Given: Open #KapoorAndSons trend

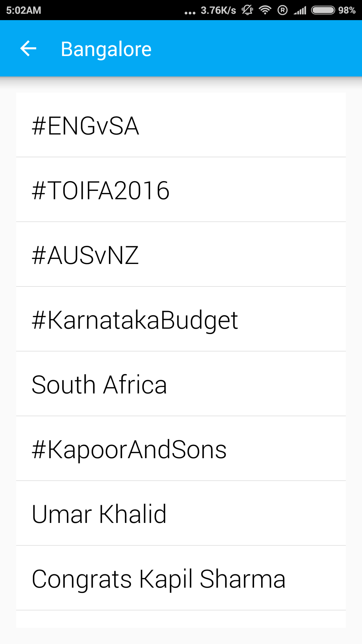Looking at the screenshot, I should click(181, 448).
